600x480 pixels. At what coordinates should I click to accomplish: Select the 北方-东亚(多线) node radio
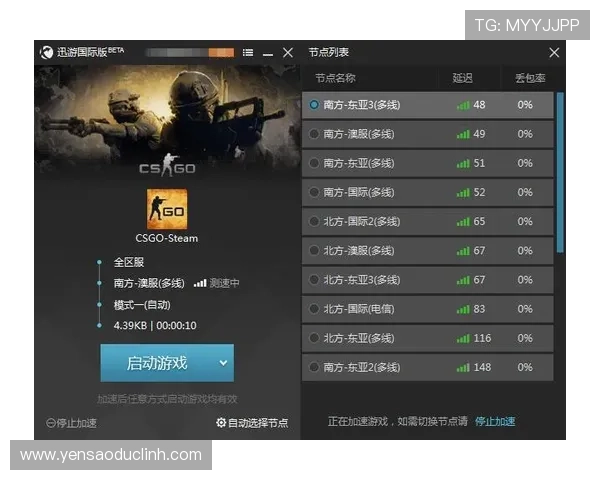pos(314,338)
